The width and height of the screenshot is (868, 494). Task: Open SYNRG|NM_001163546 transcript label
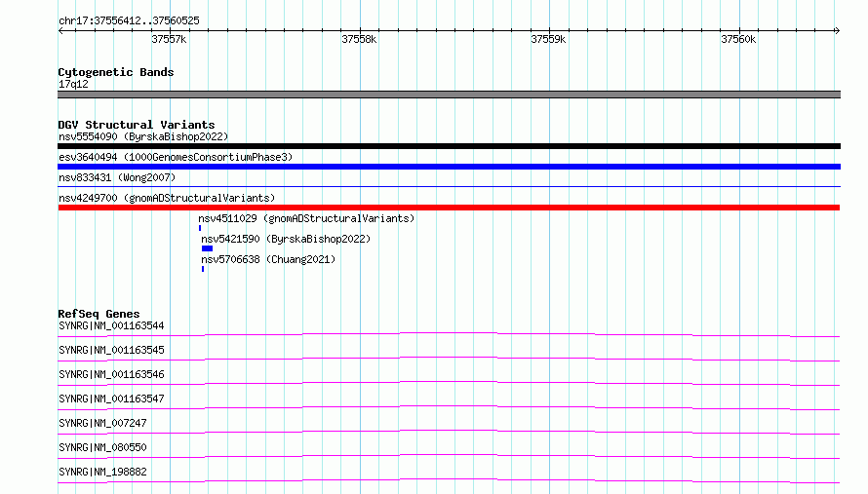point(111,374)
